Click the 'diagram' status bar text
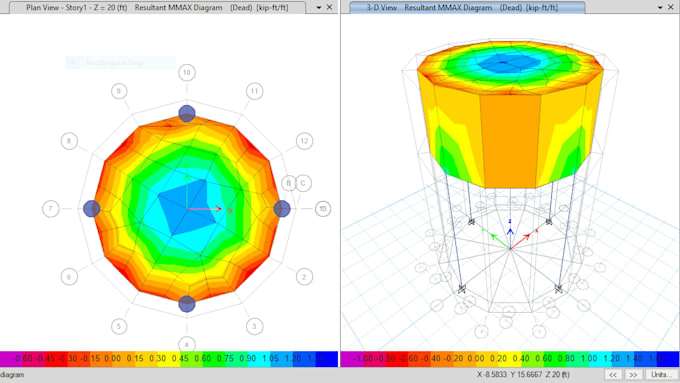Image resolution: width=680 pixels, height=383 pixels. [x=12, y=374]
